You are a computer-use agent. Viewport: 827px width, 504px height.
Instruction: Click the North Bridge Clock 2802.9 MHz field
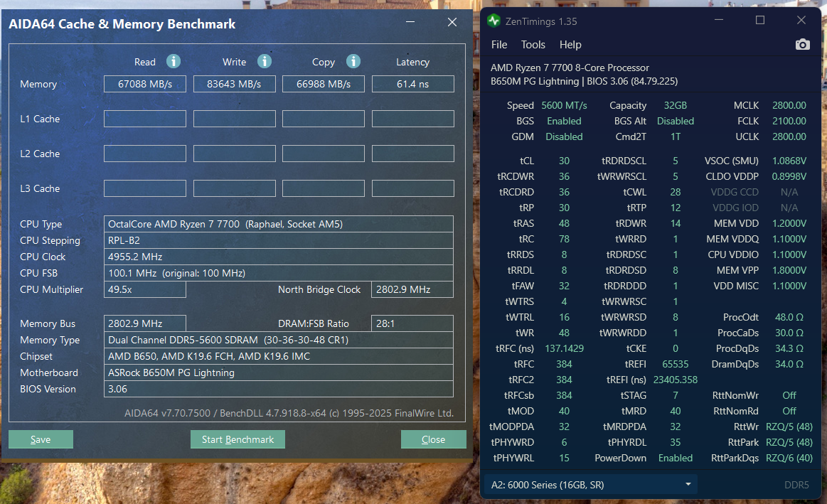coord(412,289)
